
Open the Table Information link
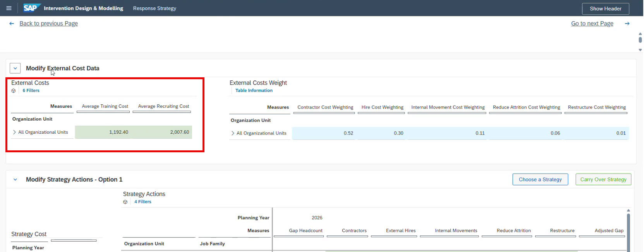tap(254, 91)
